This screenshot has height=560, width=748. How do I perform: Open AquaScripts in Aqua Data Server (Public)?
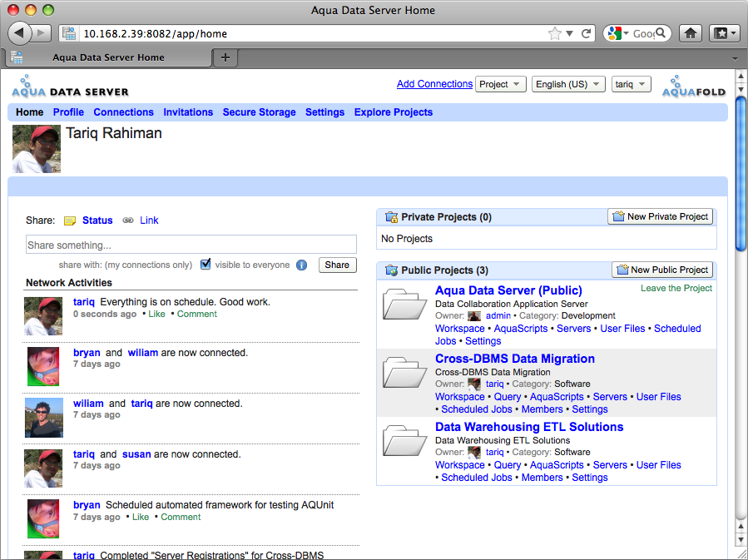(x=521, y=329)
